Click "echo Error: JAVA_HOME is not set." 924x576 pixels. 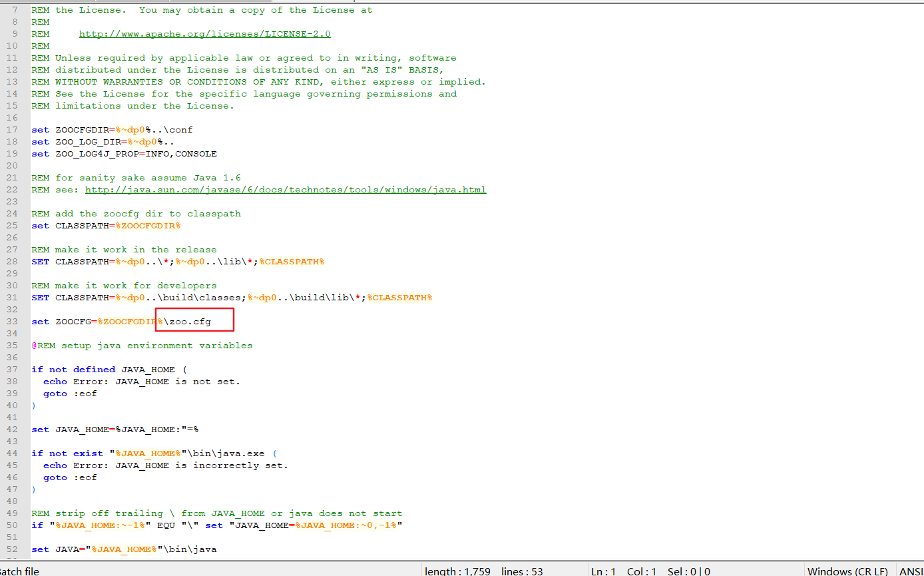point(142,382)
